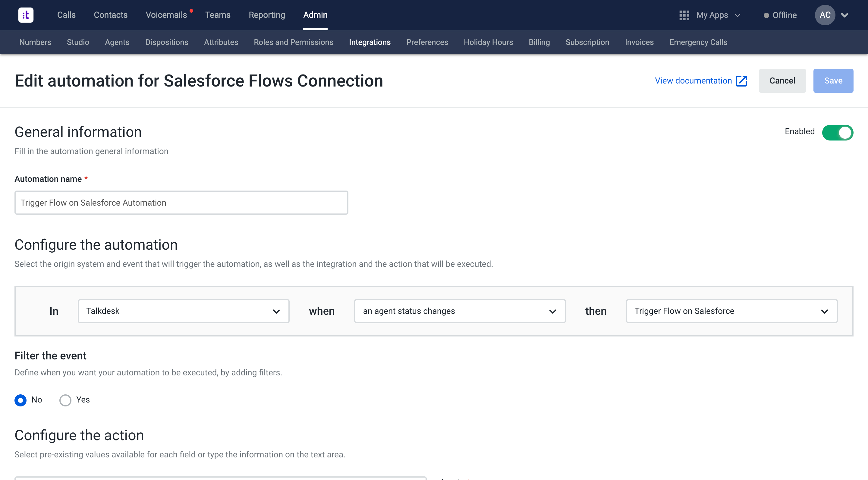Open Roles and Permissions section
The width and height of the screenshot is (868, 480).
point(294,42)
